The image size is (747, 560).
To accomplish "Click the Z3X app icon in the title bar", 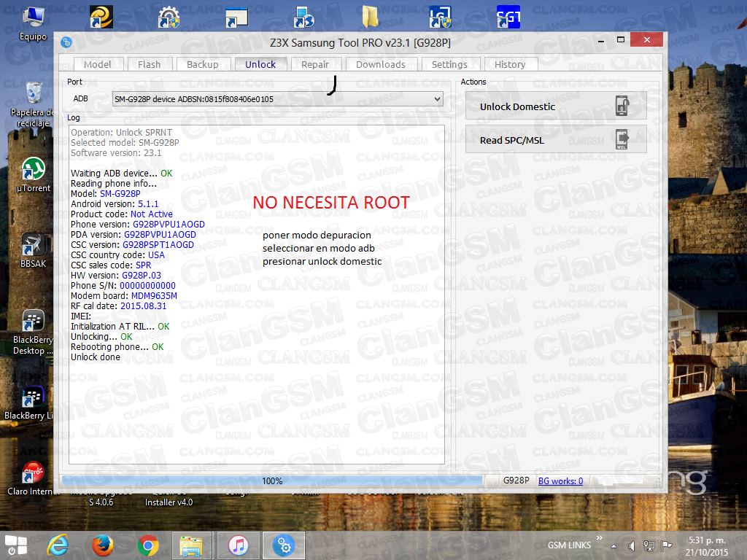I will [66, 42].
